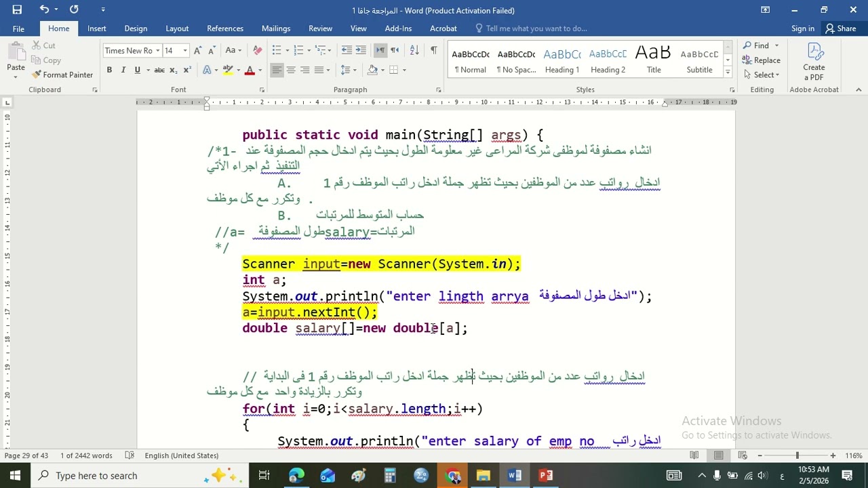Redo the last action
Screen dimensions: 868x488
pyautogui.click(x=74, y=9)
